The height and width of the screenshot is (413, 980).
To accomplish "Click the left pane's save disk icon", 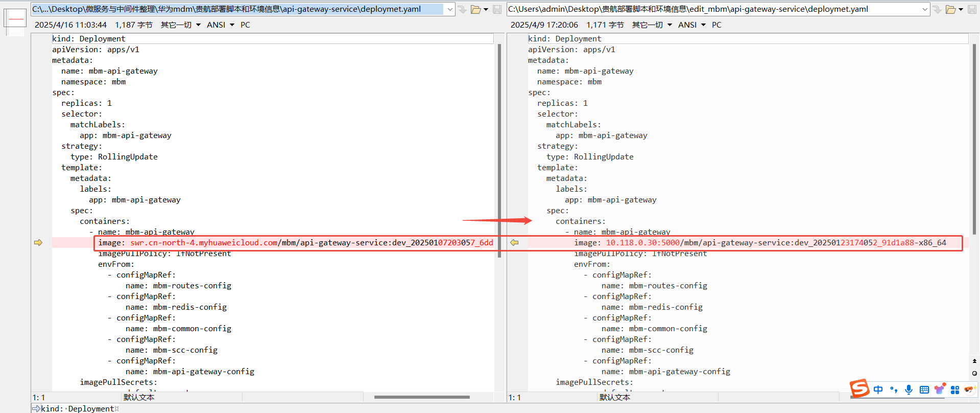I will [x=497, y=9].
